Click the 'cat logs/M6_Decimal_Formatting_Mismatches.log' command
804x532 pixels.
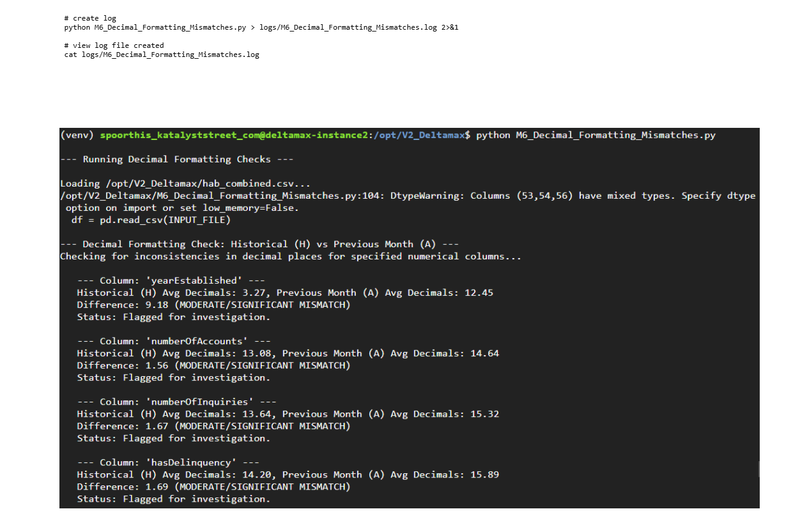tap(161, 55)
